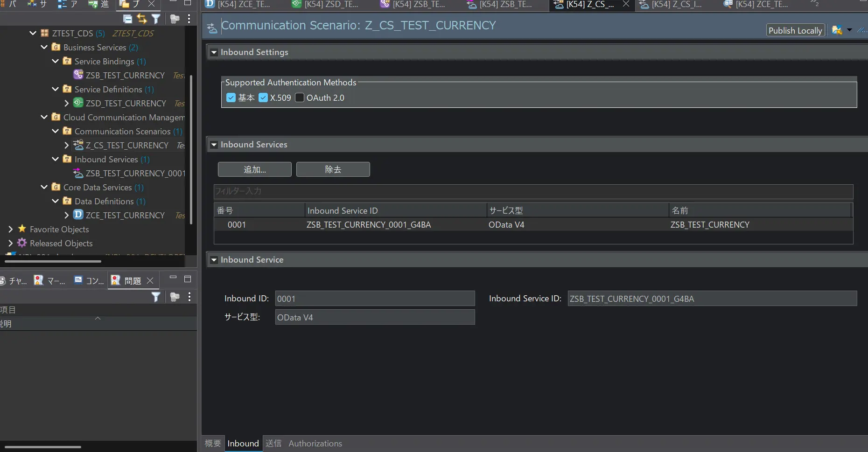Viewport: 868px width, 452px height.
Task: Click icon next to Publish Locally
Action: (x=837, y=30)
